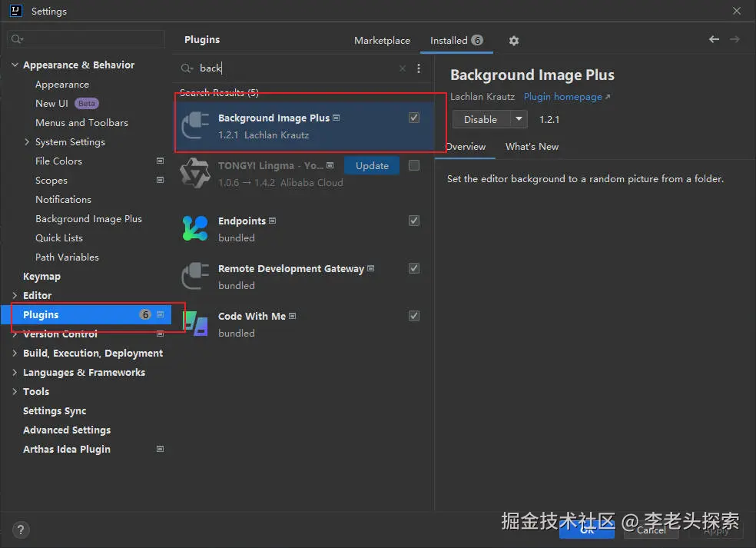Switch to the Marketplace tab

tap(382, 41)
